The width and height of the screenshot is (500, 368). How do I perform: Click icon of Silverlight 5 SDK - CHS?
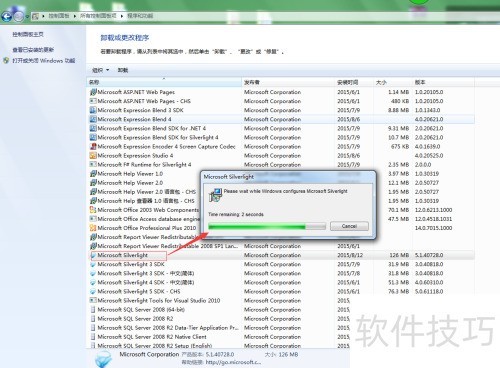coord(93,291)
